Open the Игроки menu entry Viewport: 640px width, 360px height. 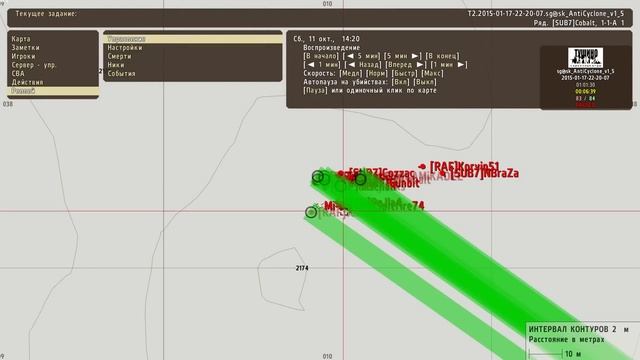(x=23, y=56)
